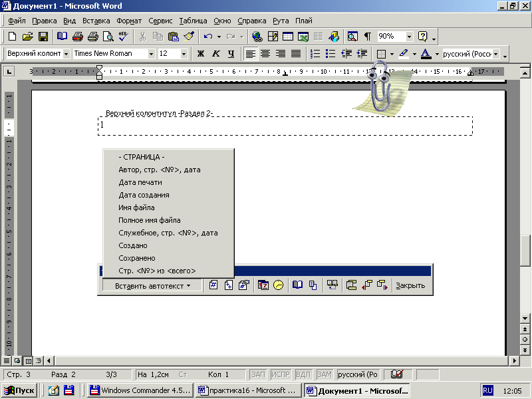Align text right
This screenshot has height=399, width=532.
(281, 54)
